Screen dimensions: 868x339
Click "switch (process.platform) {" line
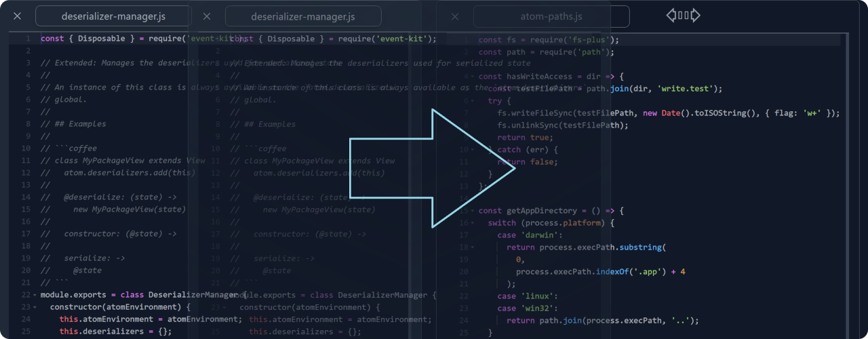pos(551,223)
